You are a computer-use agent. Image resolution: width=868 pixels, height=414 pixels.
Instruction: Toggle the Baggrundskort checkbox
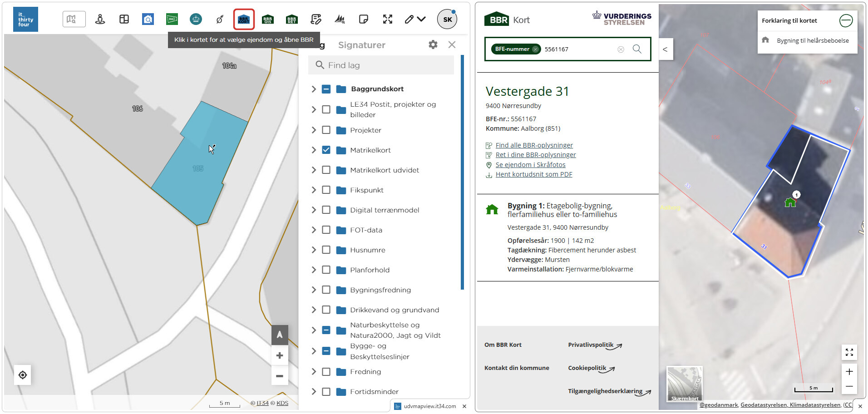click(x=326, y=89)
